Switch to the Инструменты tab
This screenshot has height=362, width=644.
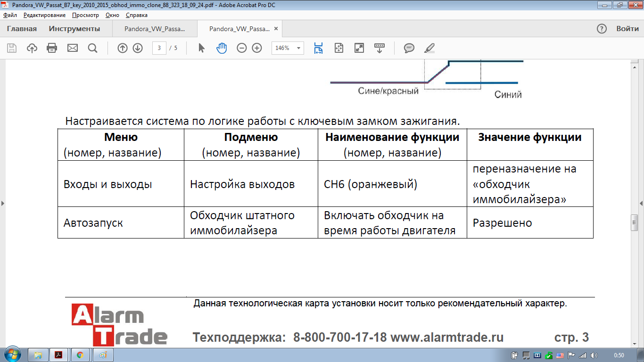pos(74,29)
